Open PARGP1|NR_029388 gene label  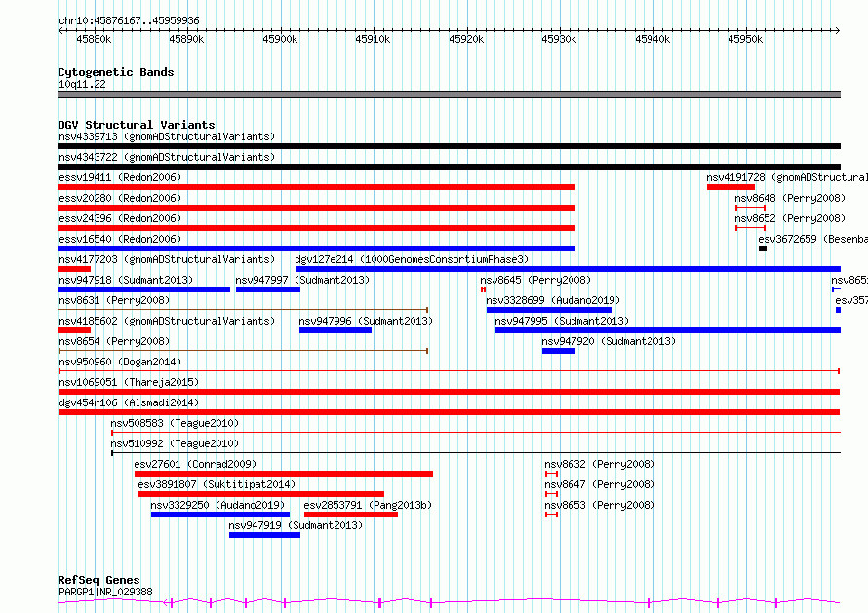(x=105, y=592)
